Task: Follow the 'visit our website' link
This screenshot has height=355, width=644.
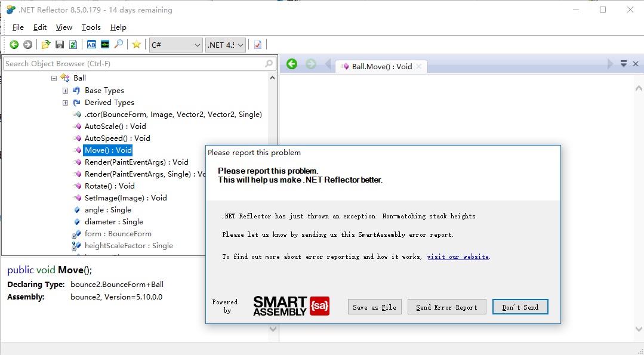Action: click(x=458, y=257)
